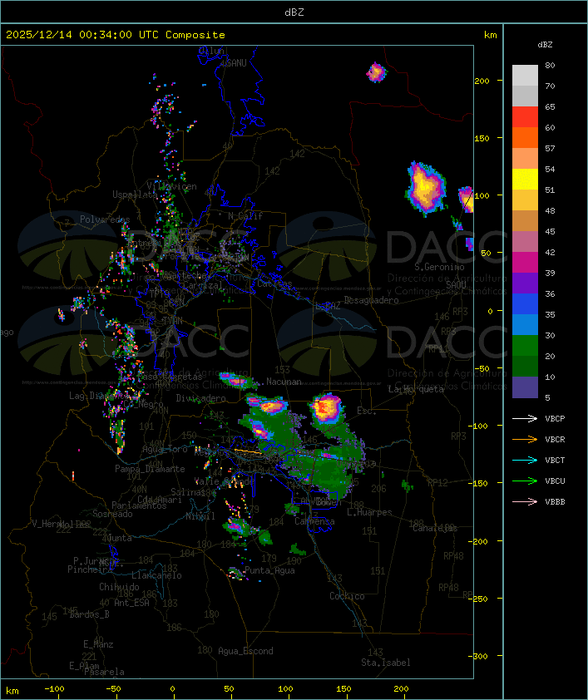The height and width of the screenshot is (700, 588).
Task: Click the Sta.Isabel map label
Action: [x=385, y=663]
